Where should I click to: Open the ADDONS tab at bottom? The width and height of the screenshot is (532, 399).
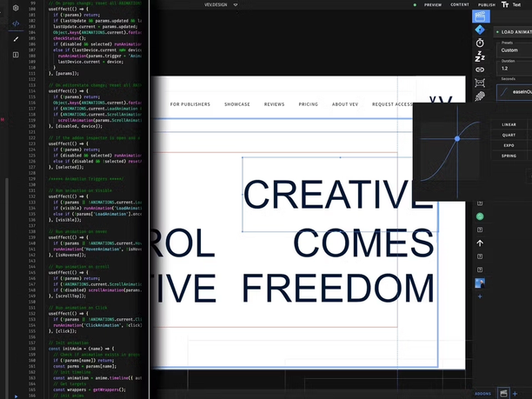482,394
